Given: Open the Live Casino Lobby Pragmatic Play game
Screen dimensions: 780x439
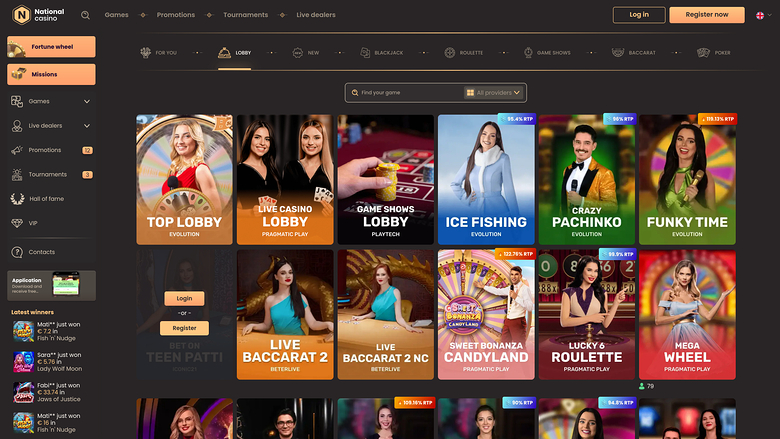Looking at the screenshot, I should [x=285, y=179].
